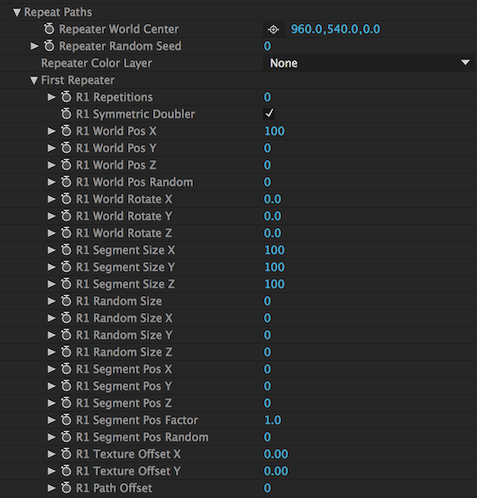Click the R1 Segment Size X value 100

pyautogui.click(x=274, y=250)
